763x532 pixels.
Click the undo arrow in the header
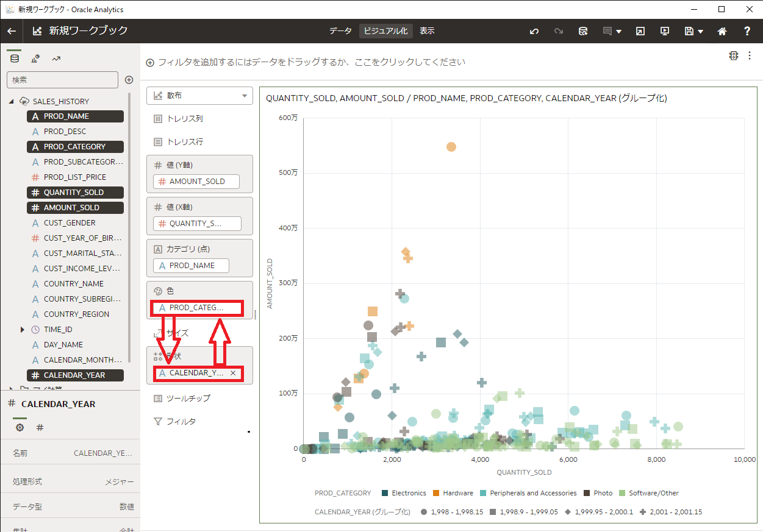coord(534,31)
